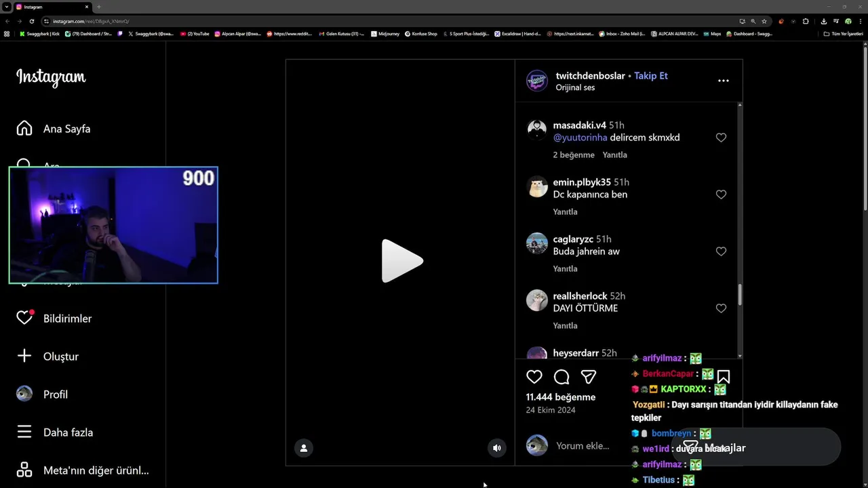The width and height of the screenshot is (868, 488).
Task: Open twitchdenboslar username link
Action: [x=590, y=76]
